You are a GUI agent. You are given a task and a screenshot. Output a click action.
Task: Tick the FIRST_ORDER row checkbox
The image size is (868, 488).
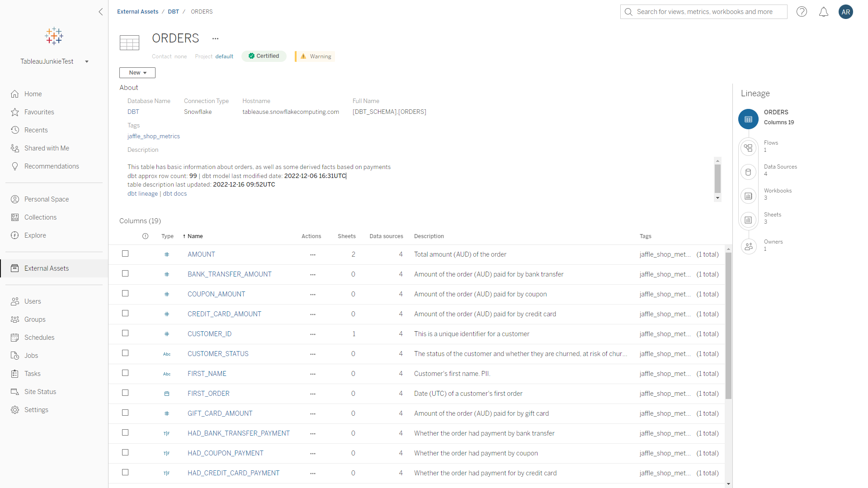point(125,393)
